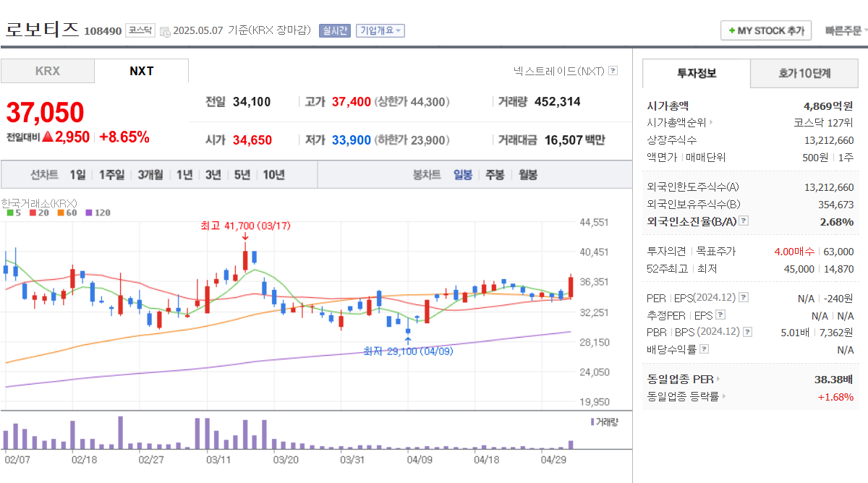
Task: Click the help icon next to 넥스트레이드(NXT)
Action: click(612, 69)
